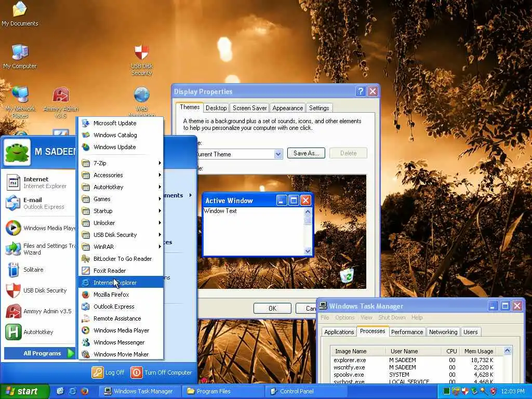532x399 pixels.
Task: Expand the Unlocker submenu
Action: [121, 223]
